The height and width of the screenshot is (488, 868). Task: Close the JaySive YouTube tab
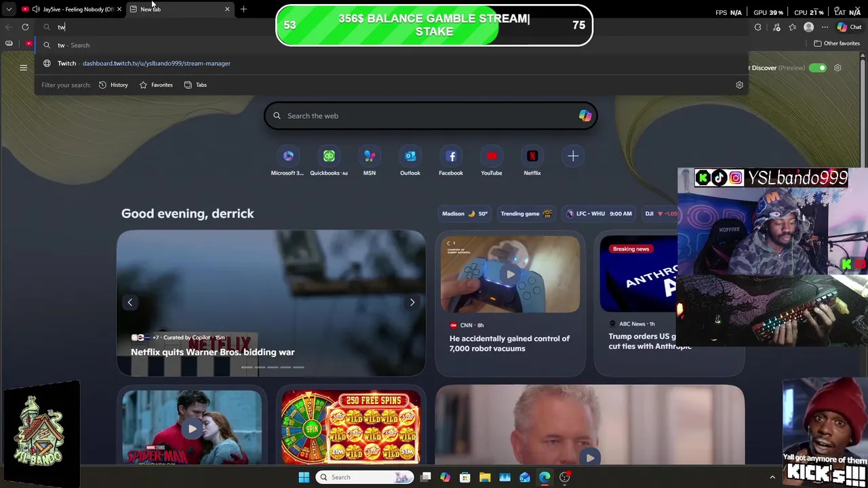tap(119, 9)
